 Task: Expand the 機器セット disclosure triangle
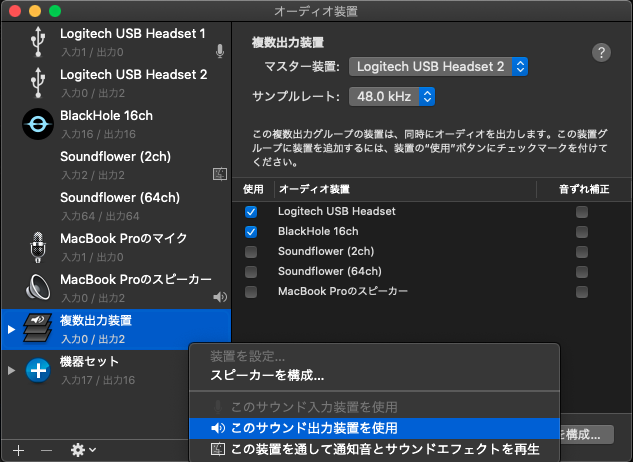coord(11,370)
